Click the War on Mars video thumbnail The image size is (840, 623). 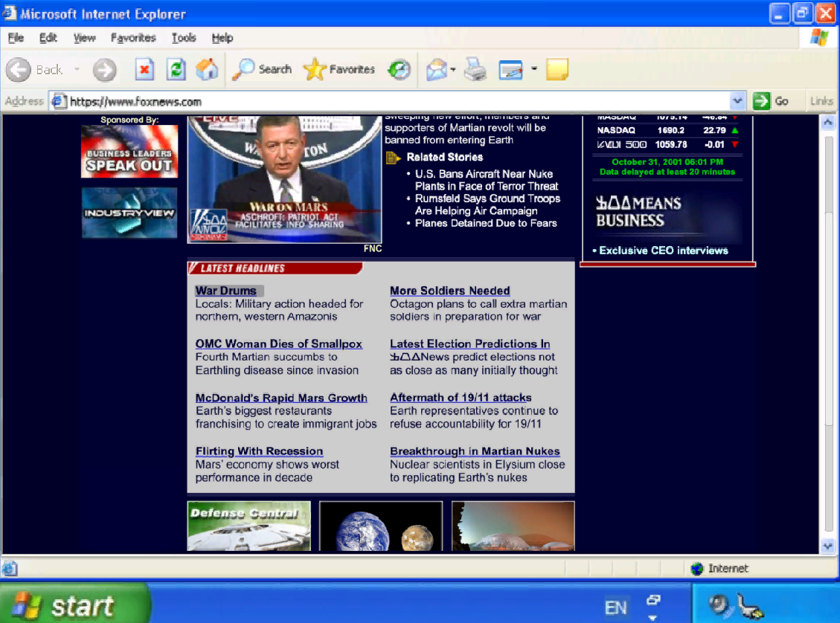pyautogui.click(x=284, y=179)
